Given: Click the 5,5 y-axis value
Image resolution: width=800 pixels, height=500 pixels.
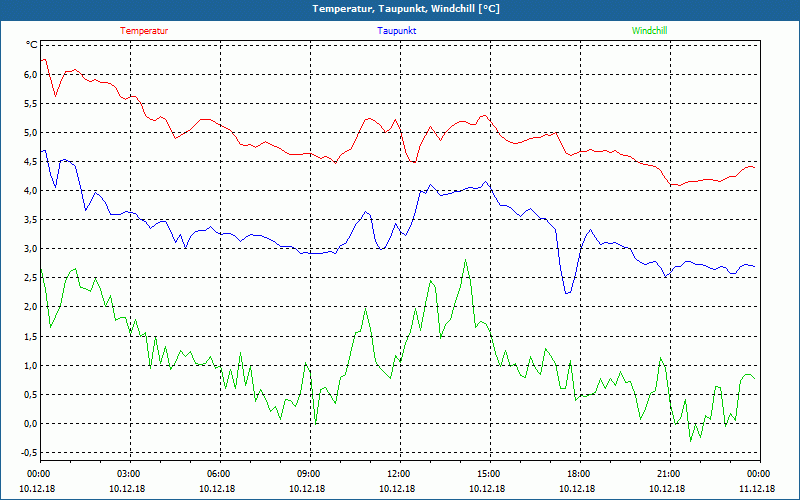Looking at the screenshot, I should [31, 104].
